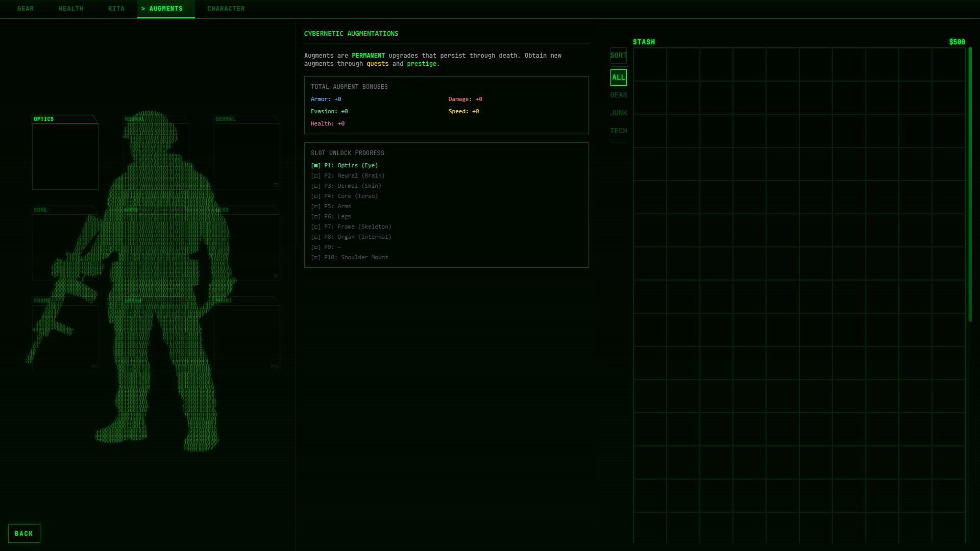Open the HEALTH tab
This screenshot has width=980, height=551.
(71, 8)
